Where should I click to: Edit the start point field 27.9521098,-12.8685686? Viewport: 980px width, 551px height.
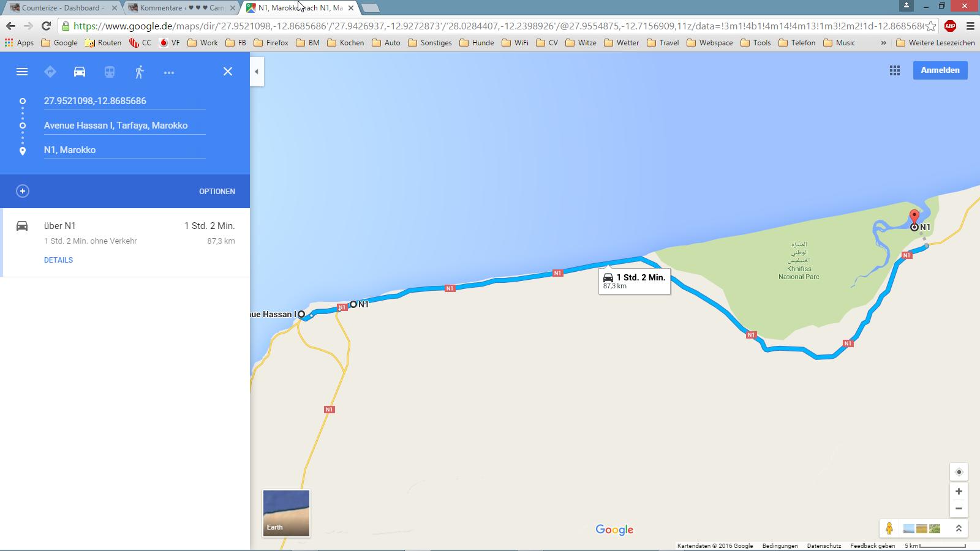pyautogui.click(x=124, y=101)
